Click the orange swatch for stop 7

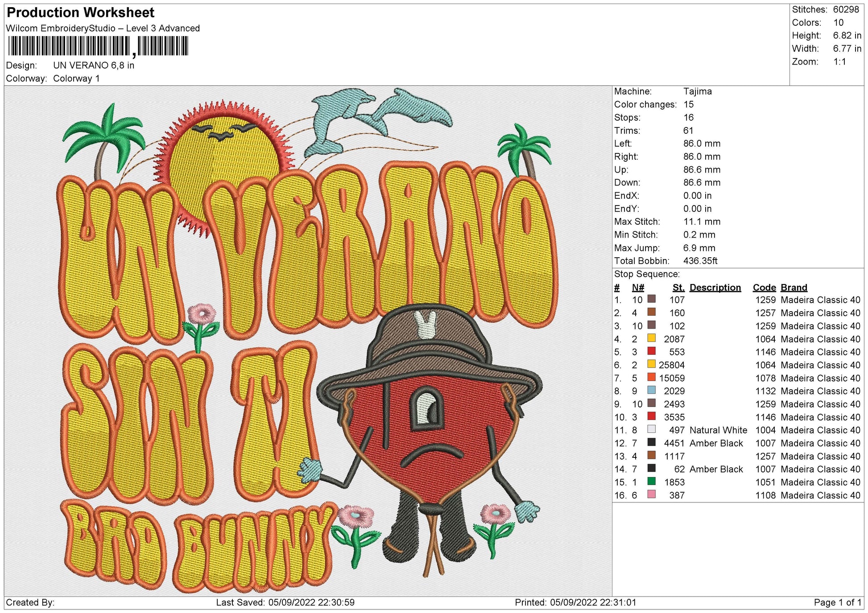[x=651, y=377]
